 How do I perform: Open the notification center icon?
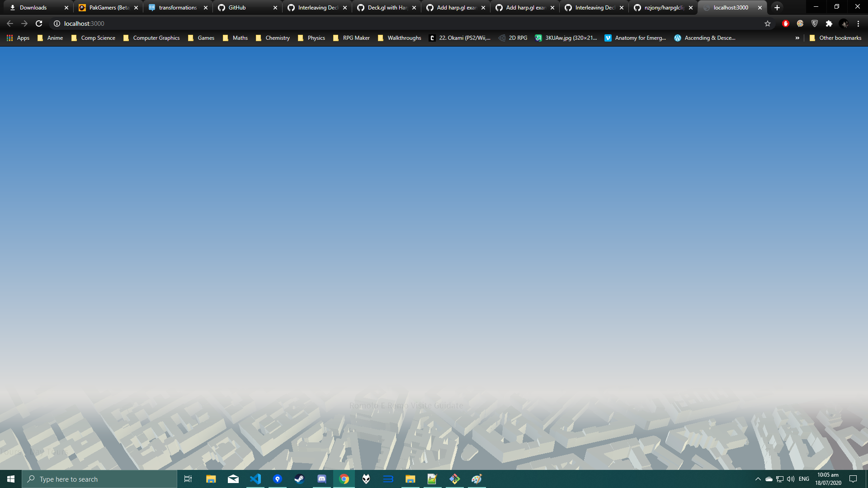(x=853, y=479)
